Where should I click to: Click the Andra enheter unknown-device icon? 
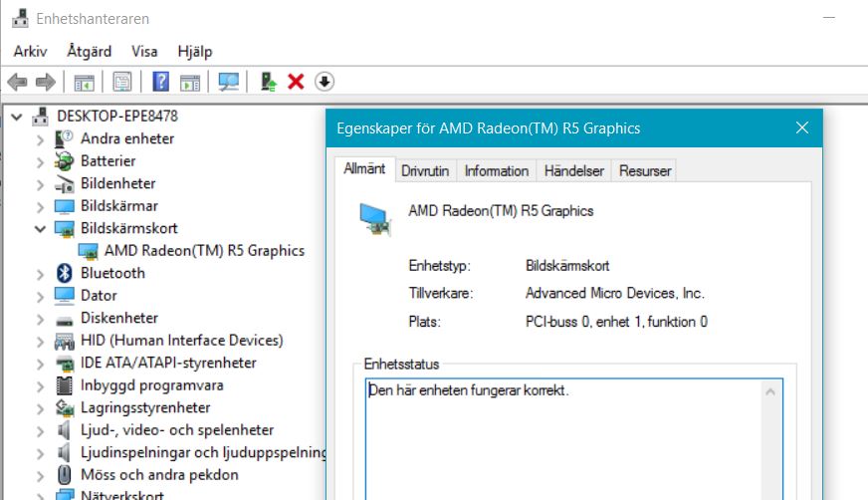pyautogui.click(x=65, y=138)
